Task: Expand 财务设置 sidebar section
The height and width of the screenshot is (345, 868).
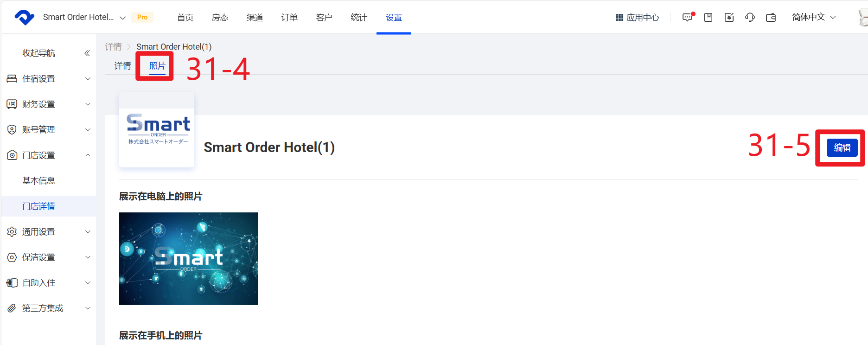Action: pos(49,104)
